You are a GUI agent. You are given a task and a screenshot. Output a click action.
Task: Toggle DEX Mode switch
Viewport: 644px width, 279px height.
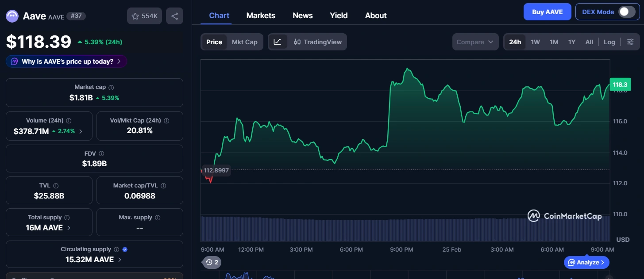(626, 12)
